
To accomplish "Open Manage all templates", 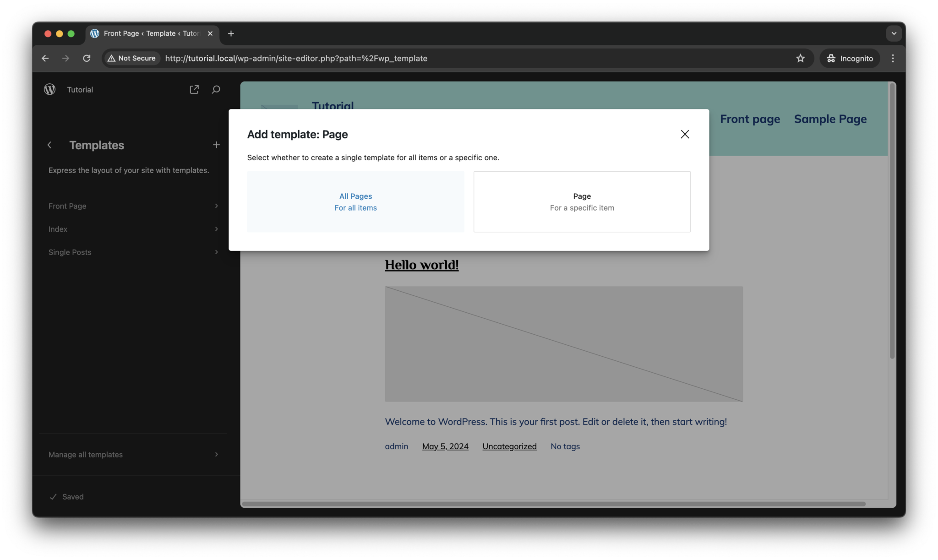I will coord(133,454).
